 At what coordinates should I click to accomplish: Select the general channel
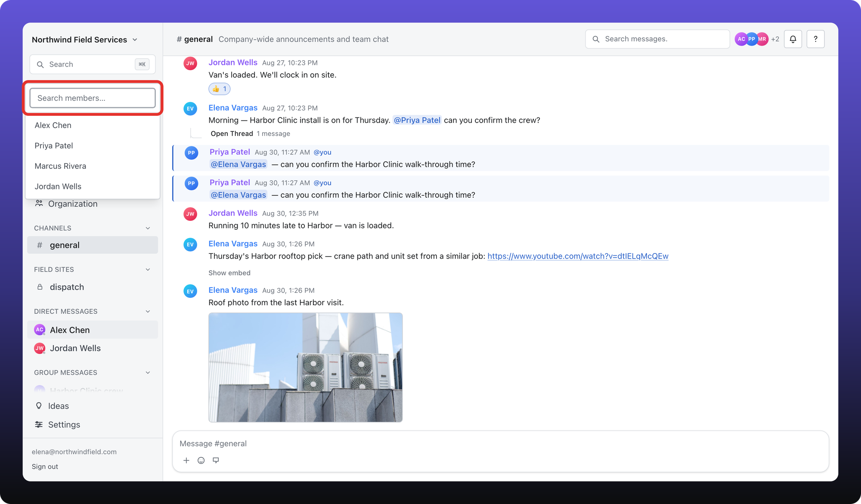click(93, 245)
